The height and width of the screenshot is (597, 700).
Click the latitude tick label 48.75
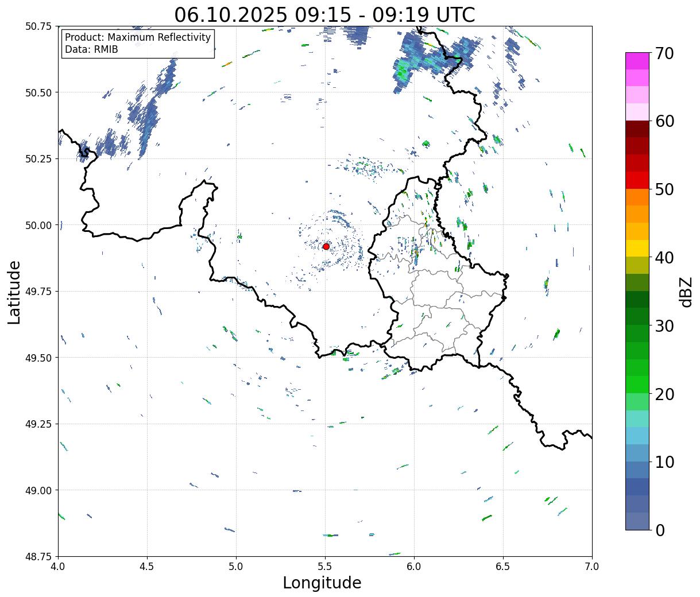pyautogui.click(x=38, y=557)
